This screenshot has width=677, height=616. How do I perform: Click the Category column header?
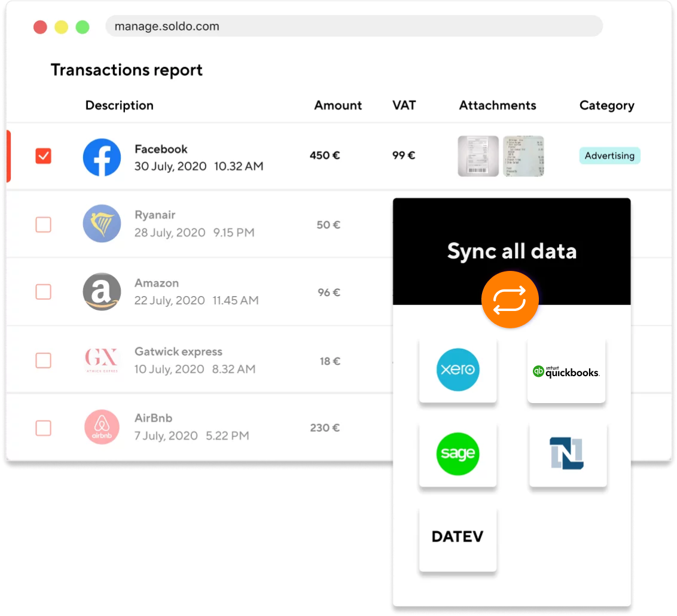pos(606,106)
